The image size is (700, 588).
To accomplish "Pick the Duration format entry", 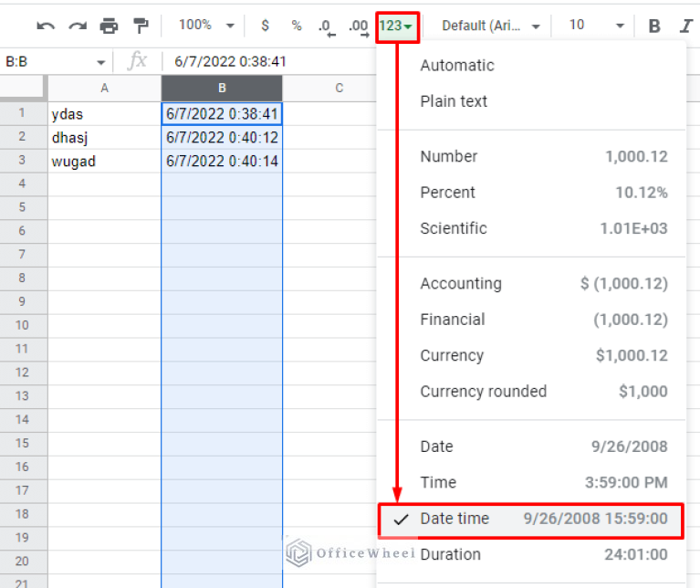I will pyautogui.click(x=450, y=554).
